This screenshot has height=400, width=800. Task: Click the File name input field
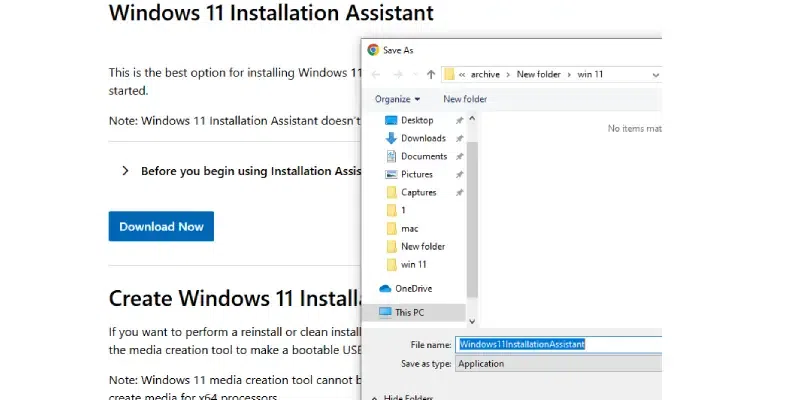[559, 344]
